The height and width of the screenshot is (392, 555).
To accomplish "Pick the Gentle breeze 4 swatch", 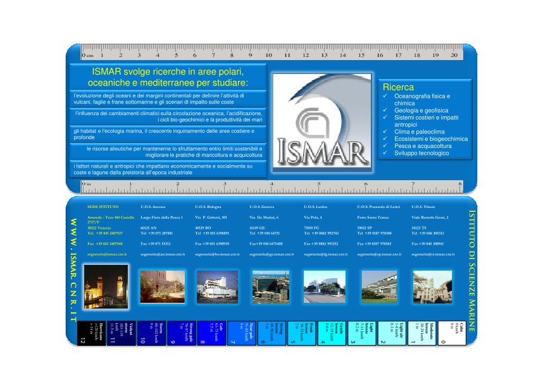I will [x=332, y=333].
